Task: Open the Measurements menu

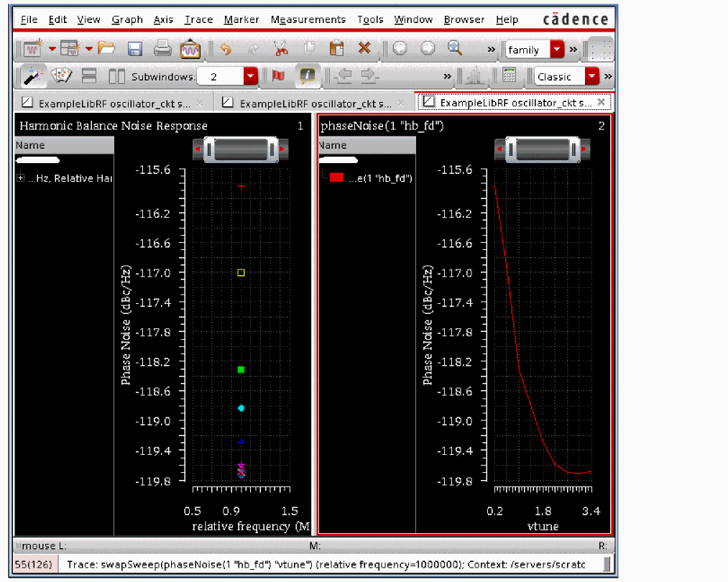Action: [308, 19]
